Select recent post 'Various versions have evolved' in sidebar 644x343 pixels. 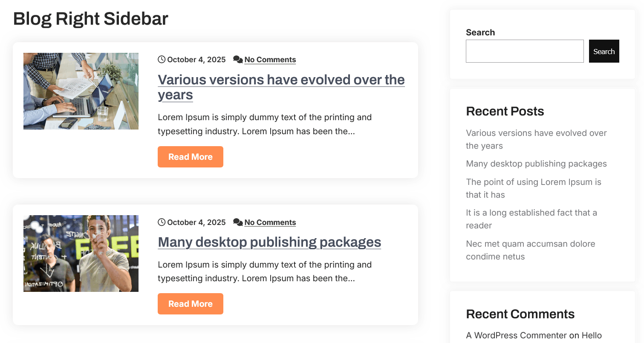point(536,133)
